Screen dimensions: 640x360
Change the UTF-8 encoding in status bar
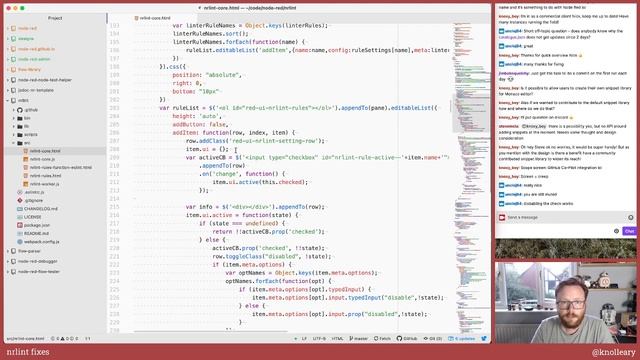point(319,338)
